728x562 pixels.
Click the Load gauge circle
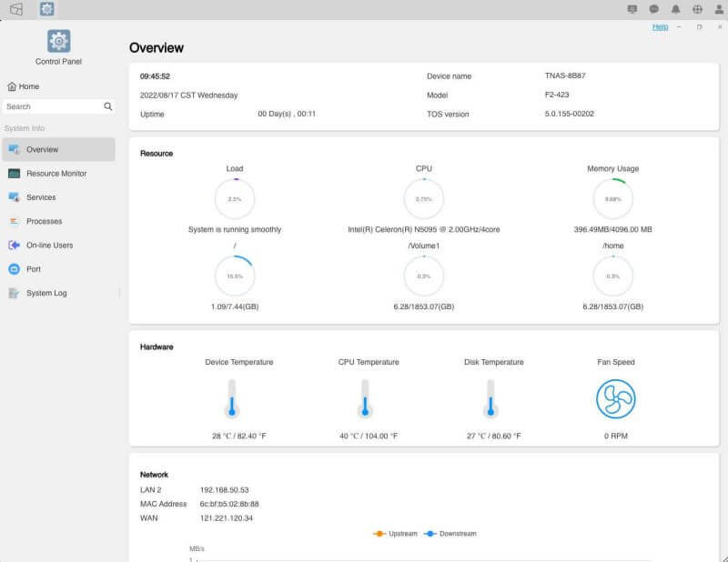235,199
